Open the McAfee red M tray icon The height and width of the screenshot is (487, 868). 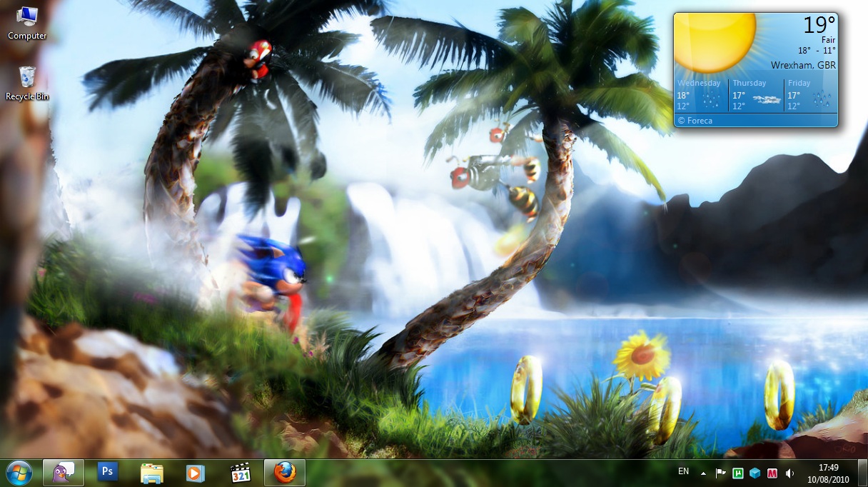pyautogui.click(x=772, y=473)
